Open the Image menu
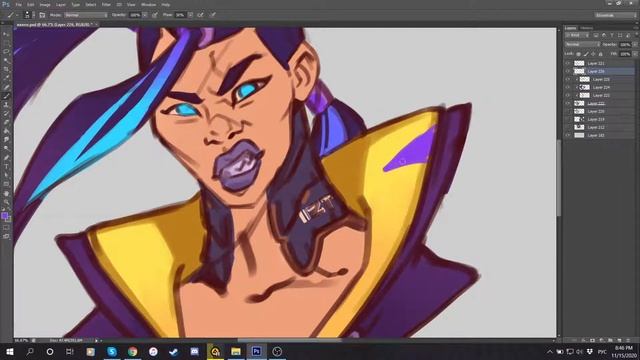 (45, 4)
